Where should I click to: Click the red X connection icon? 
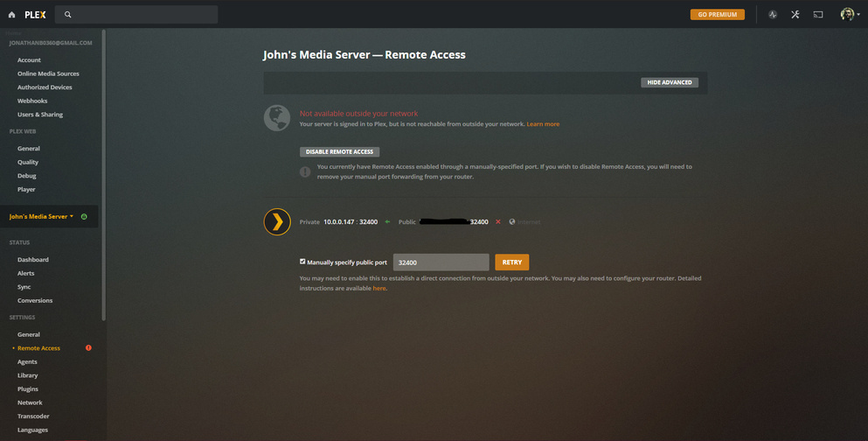[497, 221]
